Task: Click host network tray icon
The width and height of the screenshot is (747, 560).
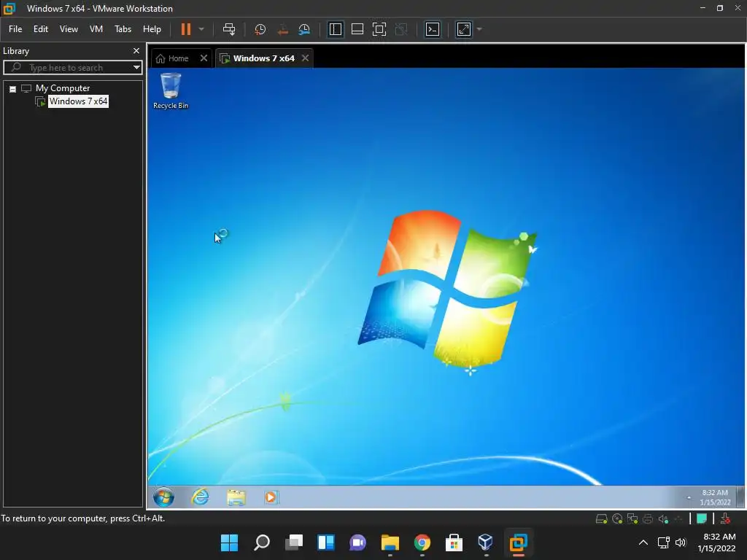Action: coord(663,542)
